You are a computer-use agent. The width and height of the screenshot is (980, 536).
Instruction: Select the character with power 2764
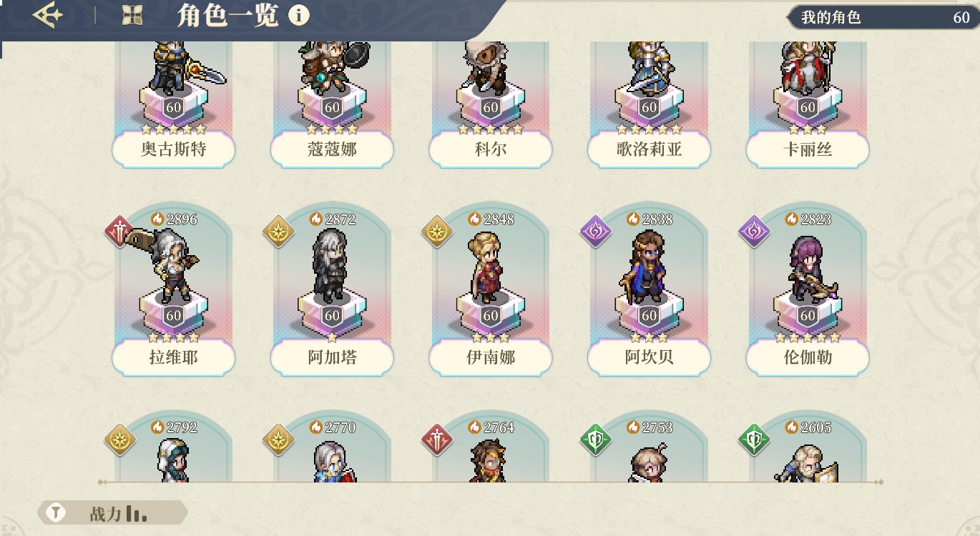pyautogui.click(x=491, y=446)
